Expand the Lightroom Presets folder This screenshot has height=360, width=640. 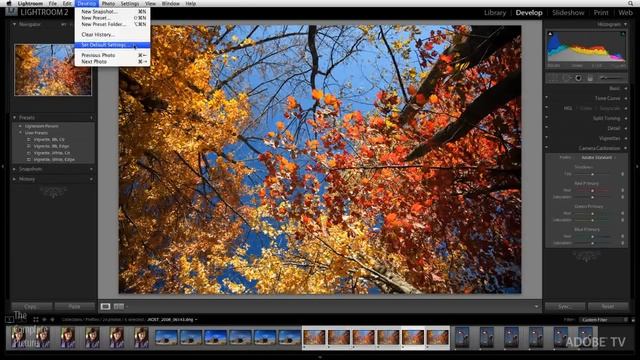[x=20, y=126]
